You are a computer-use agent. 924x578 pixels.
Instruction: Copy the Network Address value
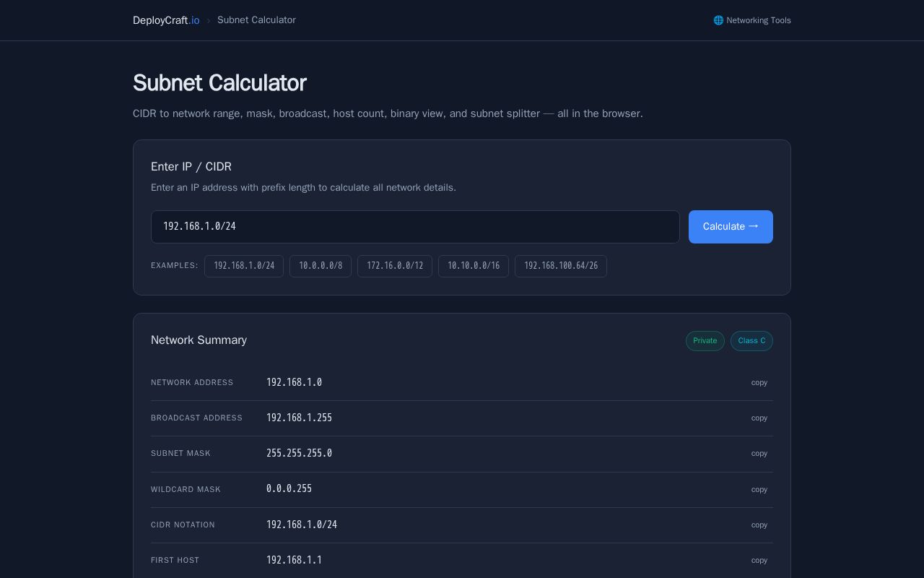point(759,383)
